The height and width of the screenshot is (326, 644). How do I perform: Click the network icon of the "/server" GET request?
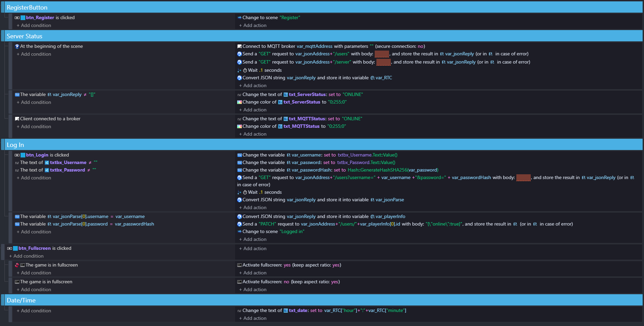click(x=240, y=62)
